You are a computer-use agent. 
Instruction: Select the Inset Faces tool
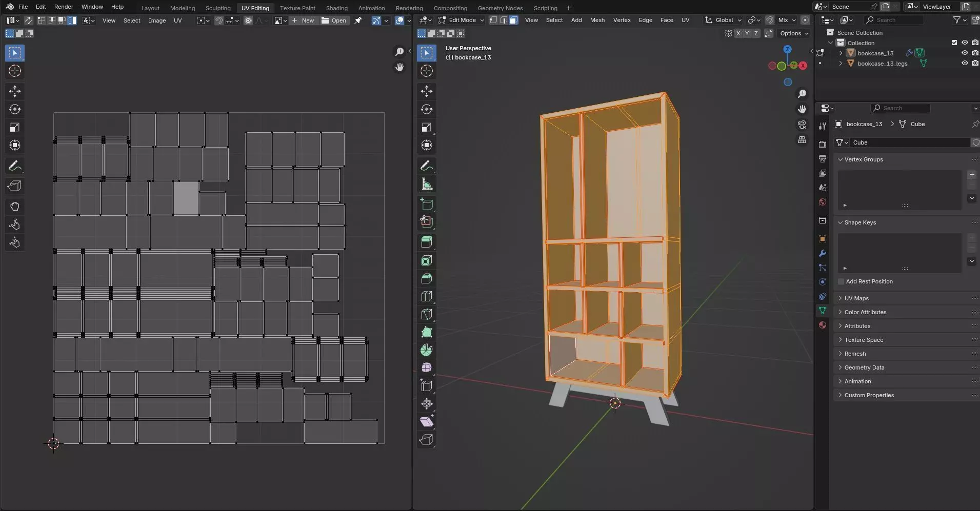click(x=427, y=260)
